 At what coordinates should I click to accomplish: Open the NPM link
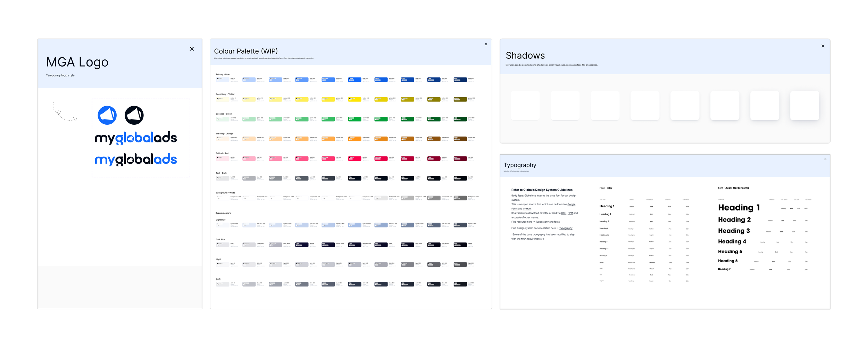click(x=570, y=213)
